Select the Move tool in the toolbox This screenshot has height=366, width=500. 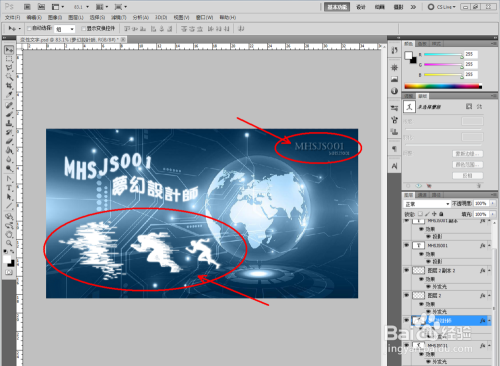9,50
